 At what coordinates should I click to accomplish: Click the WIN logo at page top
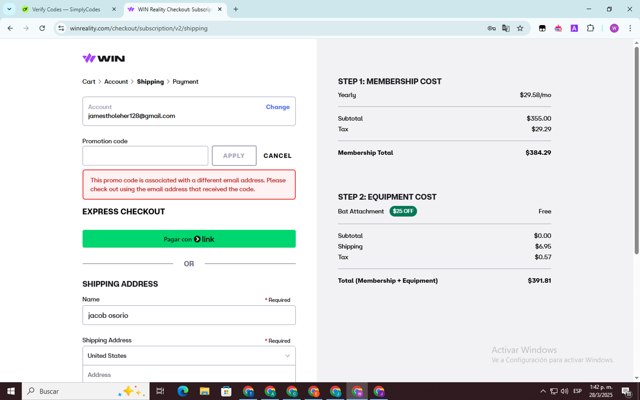tap(104, 58)
